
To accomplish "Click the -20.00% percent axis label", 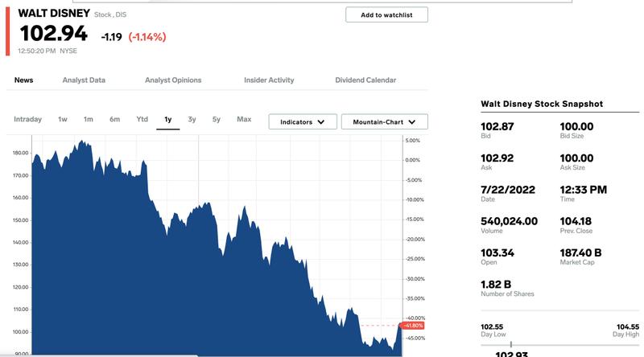I will pos(415,240).
